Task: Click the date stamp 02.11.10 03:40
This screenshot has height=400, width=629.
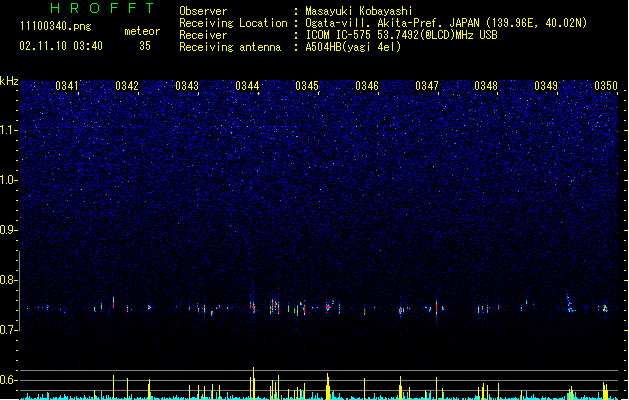Action: (61, 46)
